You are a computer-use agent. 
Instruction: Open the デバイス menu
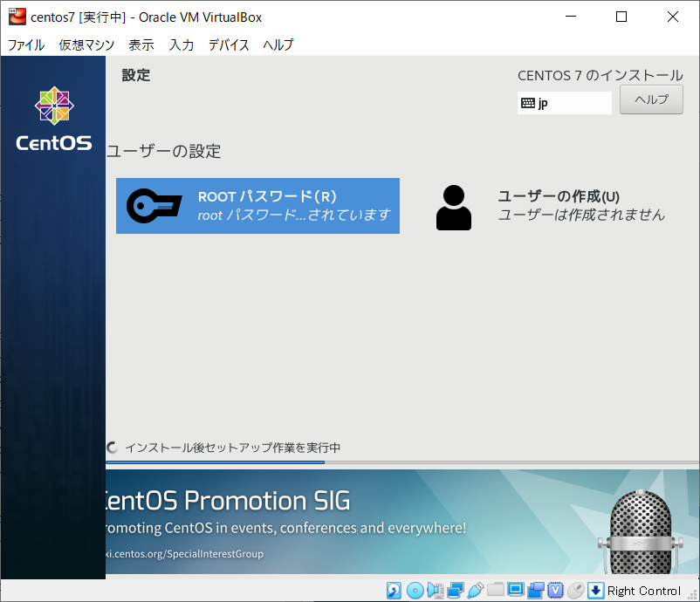pyautogui.click(x=228, y=44)
